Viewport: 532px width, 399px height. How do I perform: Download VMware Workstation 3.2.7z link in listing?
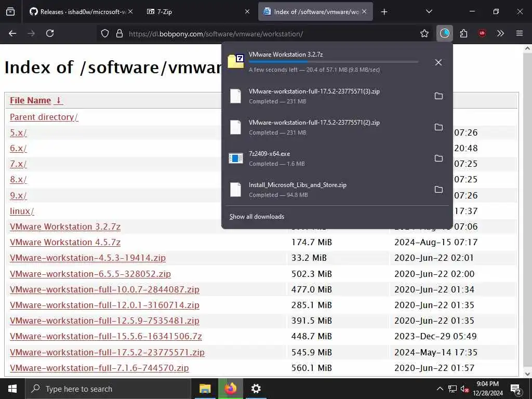click(x=65, y=227)
